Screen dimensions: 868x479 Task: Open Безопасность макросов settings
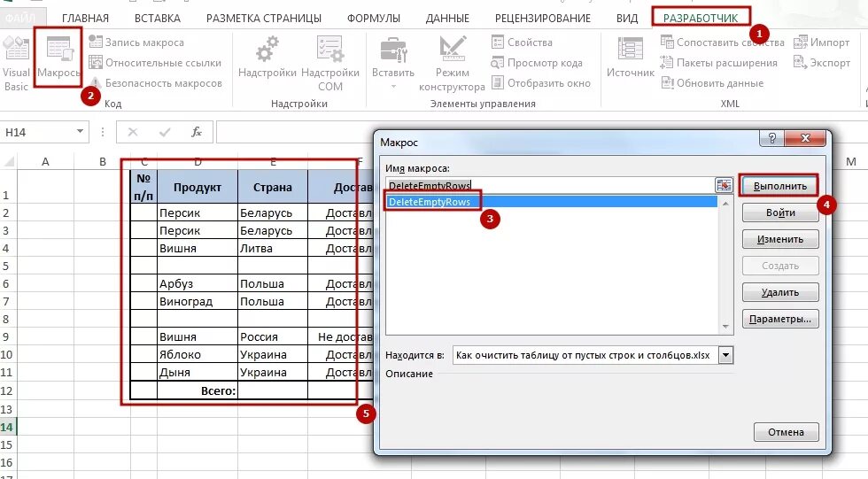coord(156,83)
